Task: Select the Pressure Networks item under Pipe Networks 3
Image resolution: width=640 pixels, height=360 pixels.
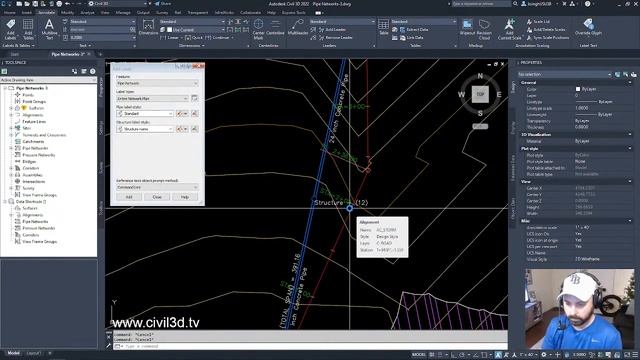Action: click(x=39, y=155)
